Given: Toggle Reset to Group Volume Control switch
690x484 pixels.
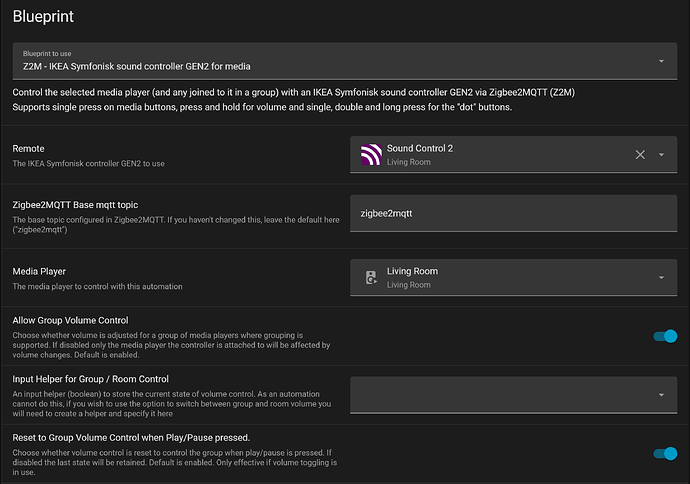Looking at the screenshot, I should click(665, 453).
